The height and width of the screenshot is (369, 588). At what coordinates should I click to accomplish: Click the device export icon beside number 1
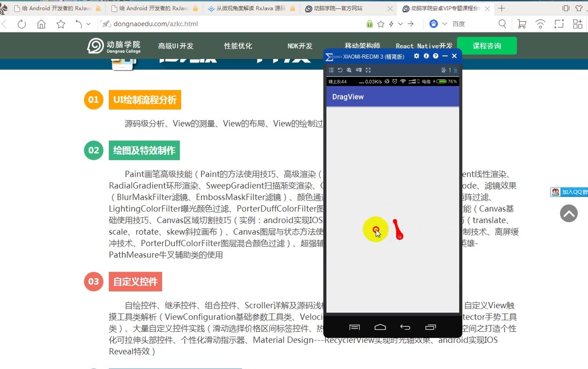pyautogui.click(x=444, y=70)
